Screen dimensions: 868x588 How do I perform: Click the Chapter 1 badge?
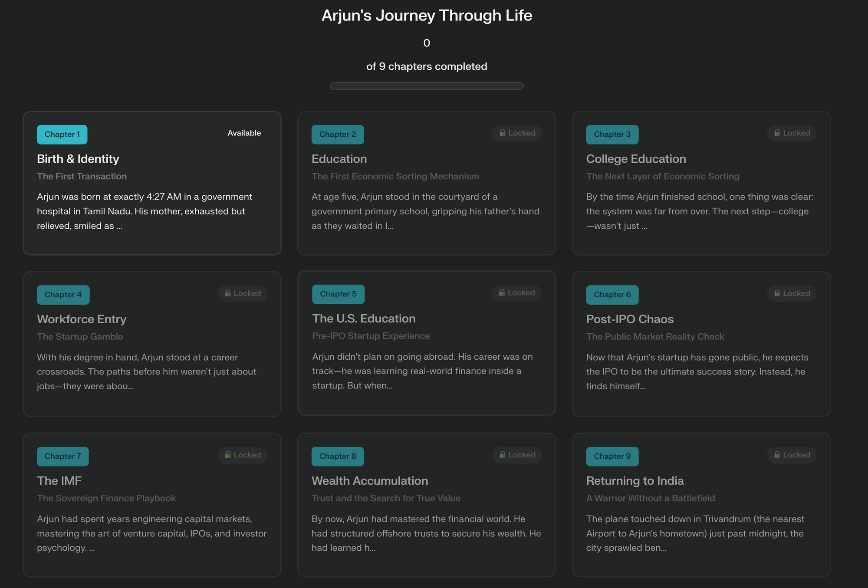(x=62, y=135)
